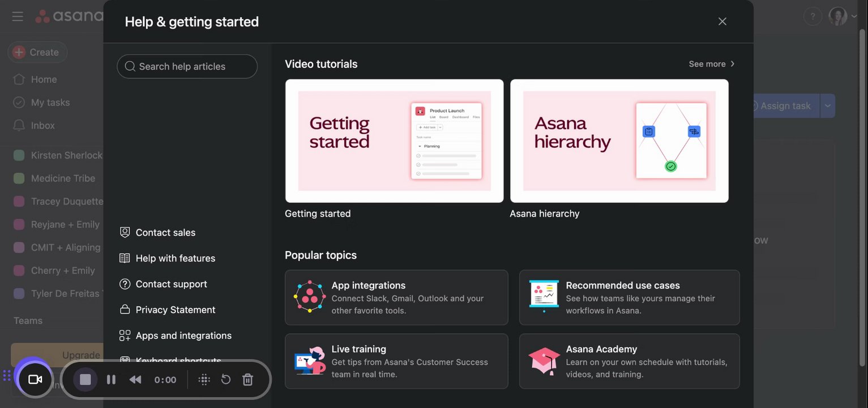Open Recommended use cases card
The width and height of the screenshot is (868, 408).
coord(629,297)
